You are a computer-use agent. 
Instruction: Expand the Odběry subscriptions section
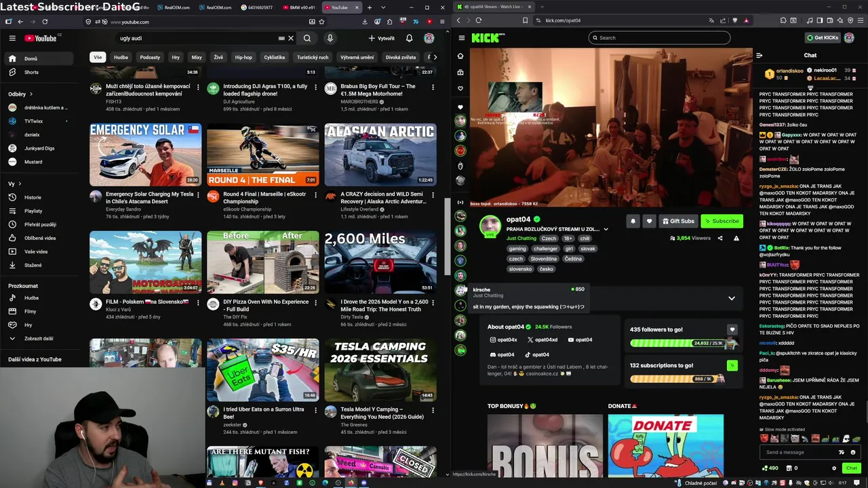point(20,94)
